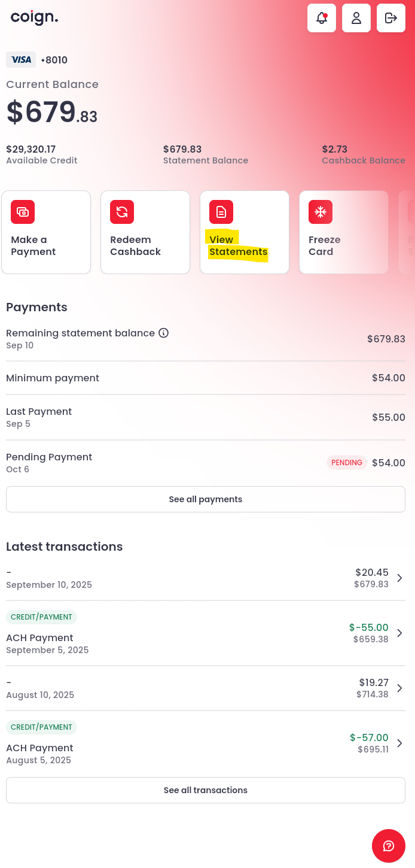Expand the August 5 ACH Payment chevron

(x=400, y=743)
